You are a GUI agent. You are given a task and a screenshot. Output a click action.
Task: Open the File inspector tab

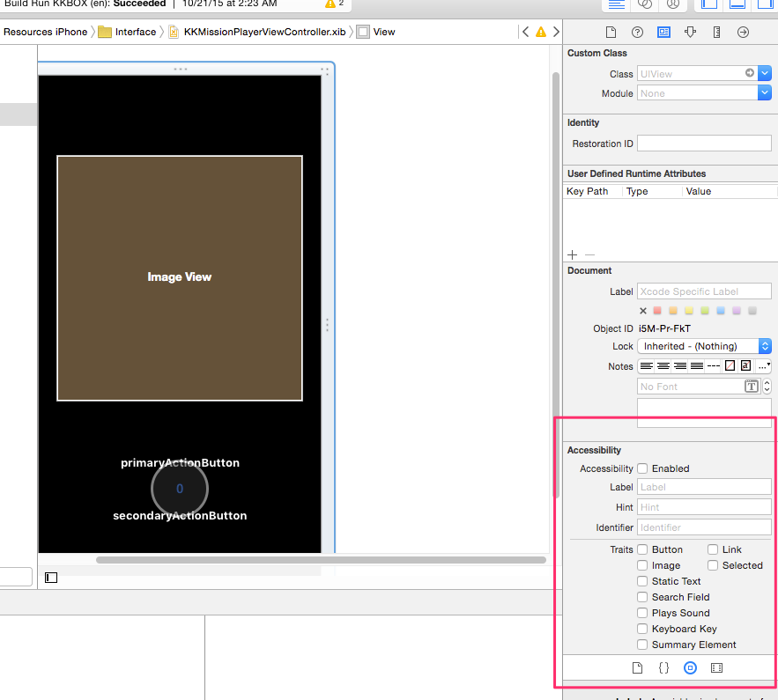pyautogui.click(x=610, y=32)
